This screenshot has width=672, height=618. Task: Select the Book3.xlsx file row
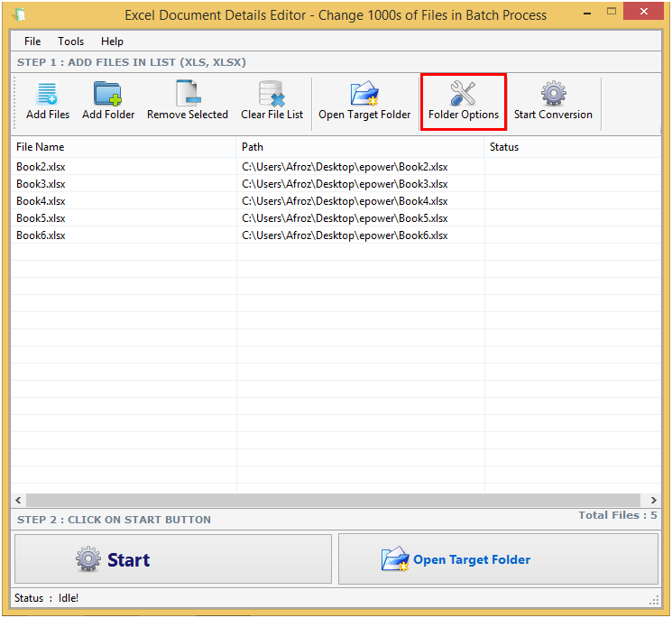coord(336,184)
